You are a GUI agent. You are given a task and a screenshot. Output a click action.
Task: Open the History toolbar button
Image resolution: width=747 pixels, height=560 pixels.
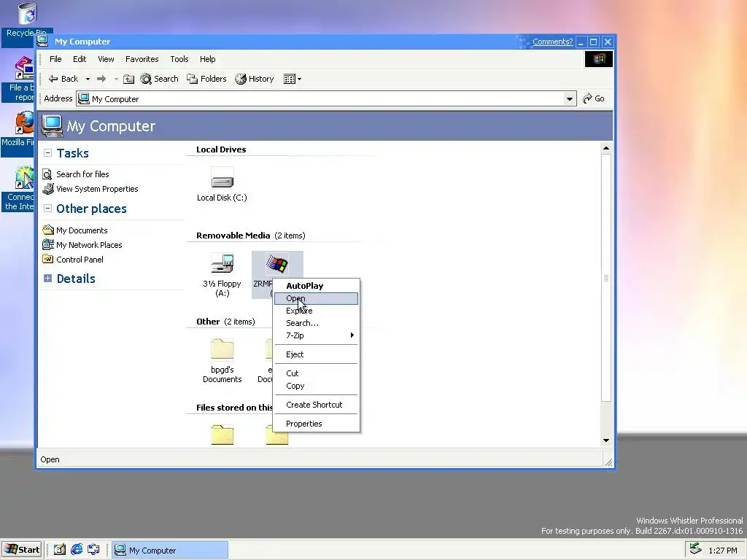(x=255, y=79)
